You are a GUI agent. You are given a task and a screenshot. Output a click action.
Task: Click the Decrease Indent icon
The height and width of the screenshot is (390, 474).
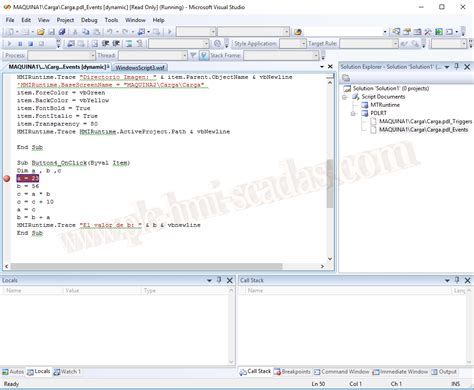tap(105, 43)
